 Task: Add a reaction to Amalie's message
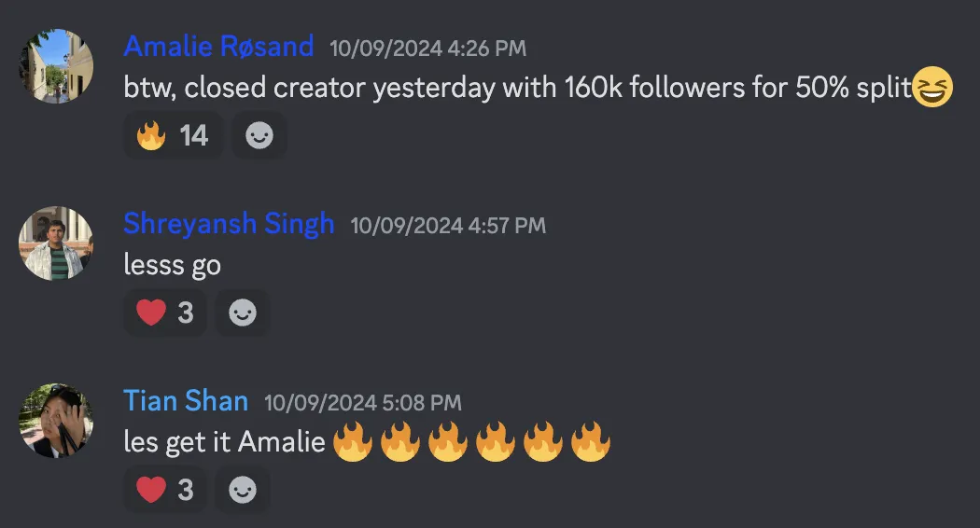259,136
